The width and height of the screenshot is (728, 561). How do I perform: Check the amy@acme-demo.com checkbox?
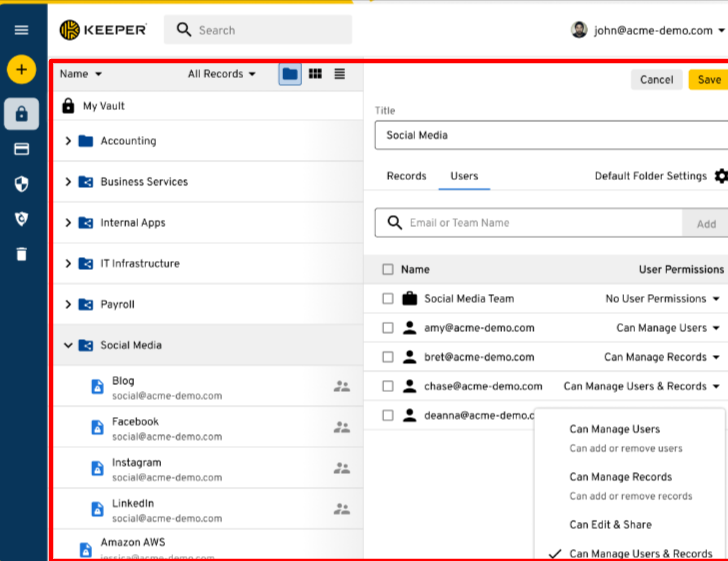tap(388, 328)
